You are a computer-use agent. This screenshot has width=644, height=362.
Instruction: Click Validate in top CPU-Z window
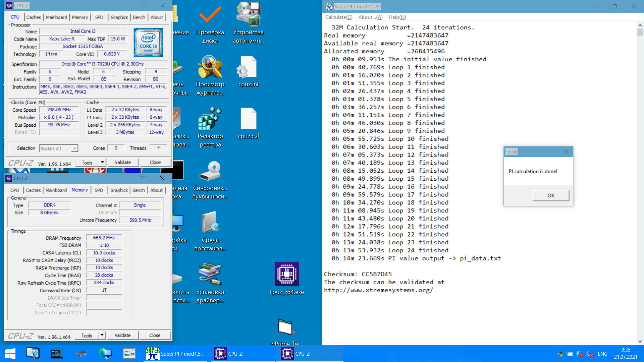(123, 163)
